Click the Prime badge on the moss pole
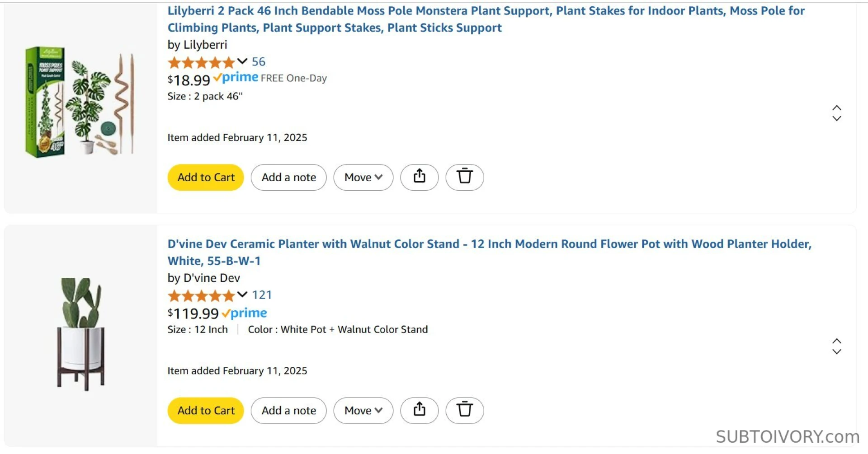The image size is (868, 454). (x=236, y=77)
